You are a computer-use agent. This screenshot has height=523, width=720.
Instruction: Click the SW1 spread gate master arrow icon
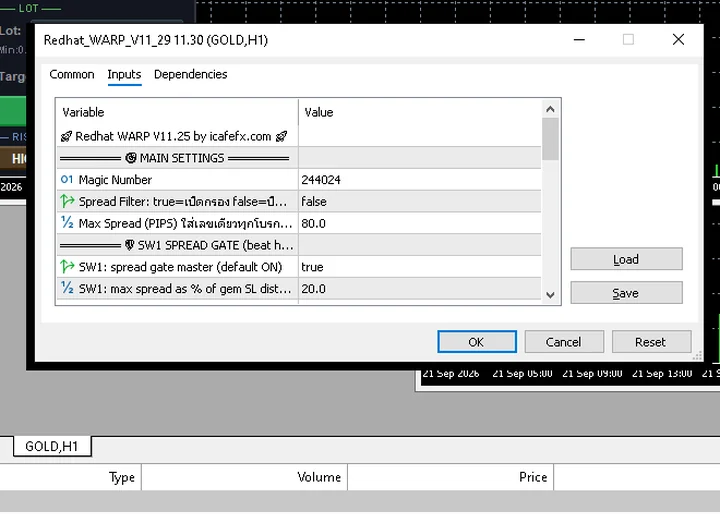[x=67, y=267]
